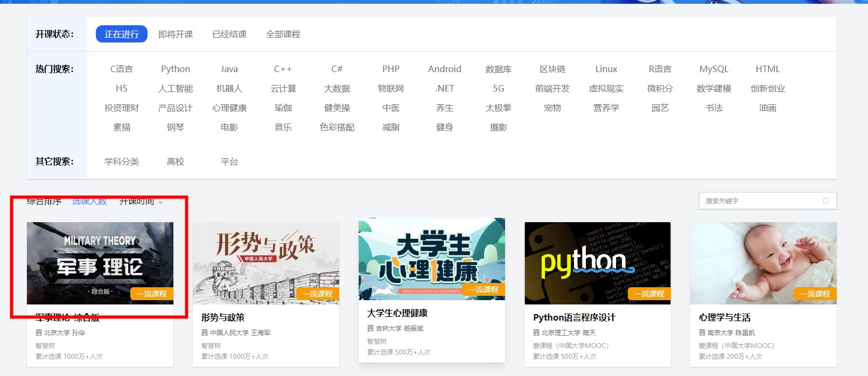Search hot keyword 钢琴
The image size is (868, 376).
pos(176,127)
